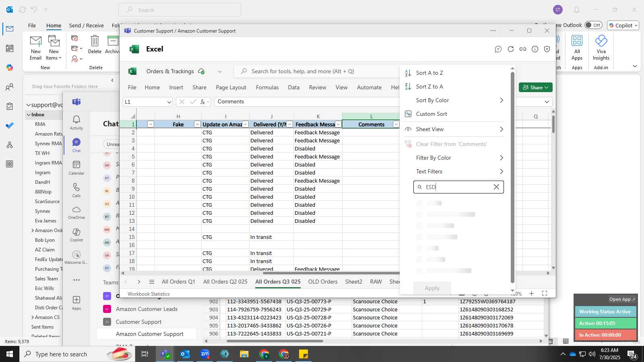
Task: Collapse the Inbox folder tree
Action: (x=29, y=115)
